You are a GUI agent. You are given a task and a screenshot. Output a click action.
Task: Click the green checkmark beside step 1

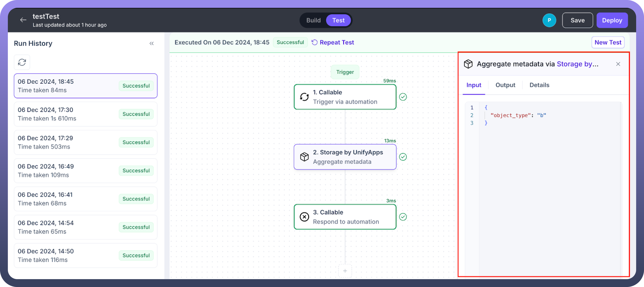[x=403, y=97]
